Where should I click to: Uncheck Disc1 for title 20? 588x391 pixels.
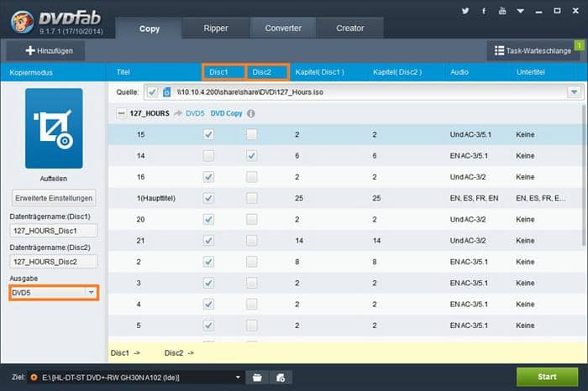208,220
